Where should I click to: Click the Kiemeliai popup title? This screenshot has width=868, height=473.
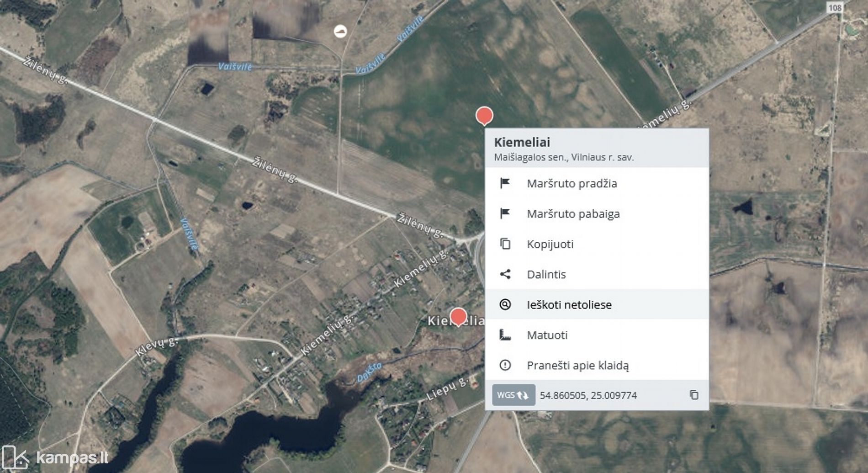click(522, 142)
